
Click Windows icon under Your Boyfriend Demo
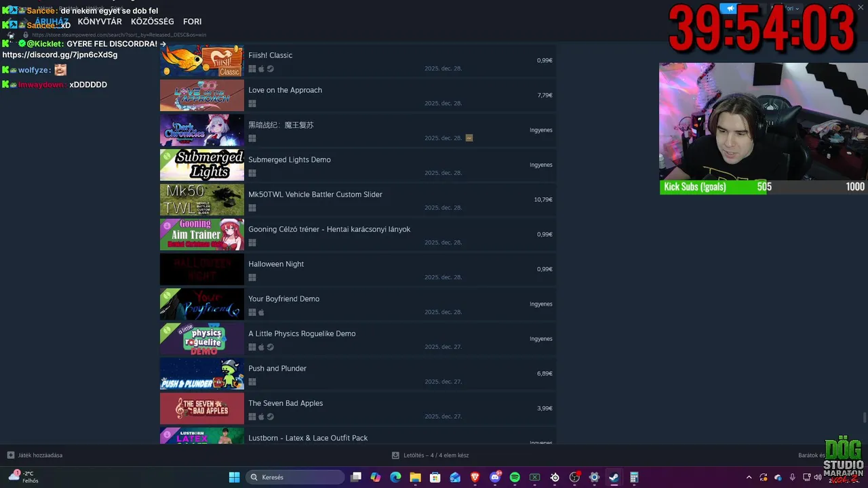tap(252, 312)
